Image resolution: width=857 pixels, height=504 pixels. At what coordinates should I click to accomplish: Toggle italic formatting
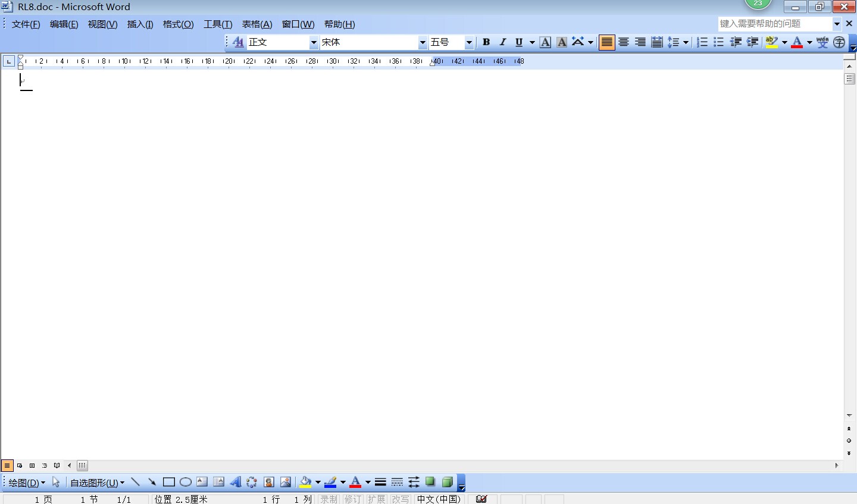click(502, 42)
